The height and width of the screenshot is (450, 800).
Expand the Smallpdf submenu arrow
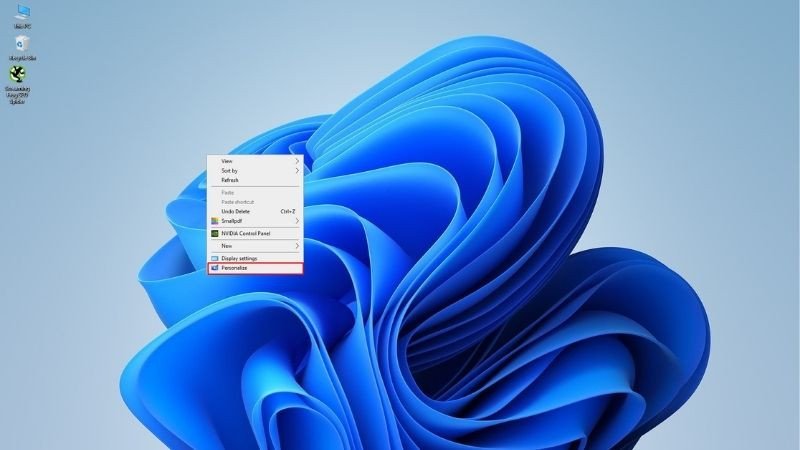pos(296,221)
